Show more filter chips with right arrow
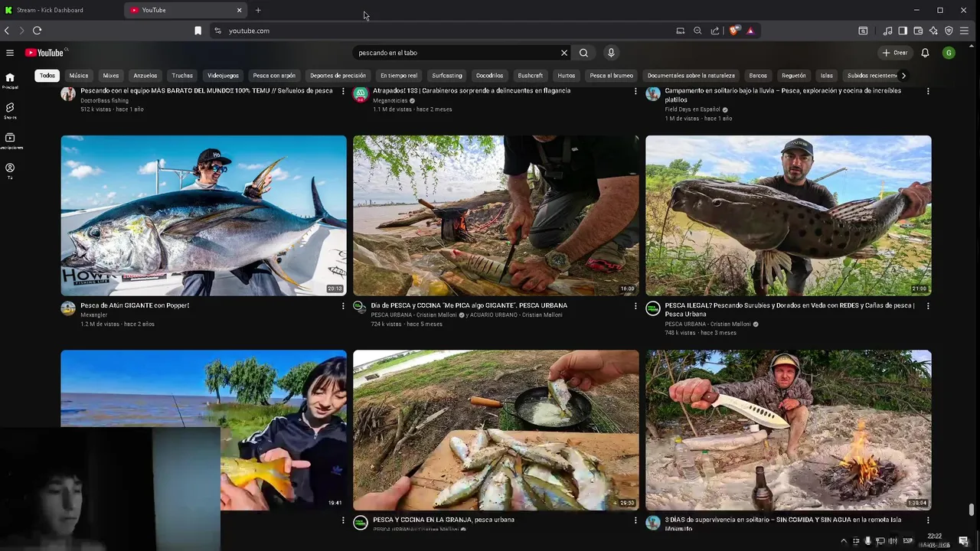Screen dimensions: 980x551 tap(903, 76)
